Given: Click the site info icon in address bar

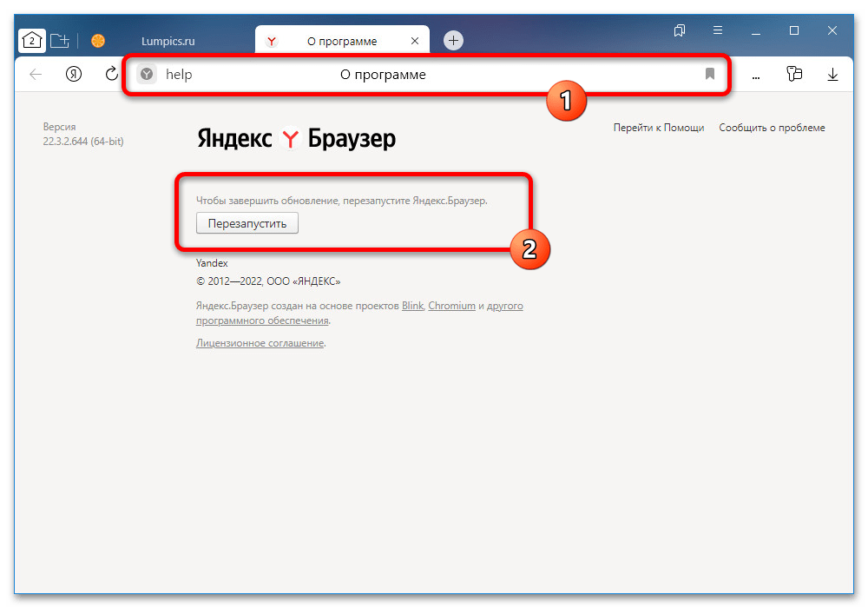Looking at the screenshot, I should click(147, 74).
